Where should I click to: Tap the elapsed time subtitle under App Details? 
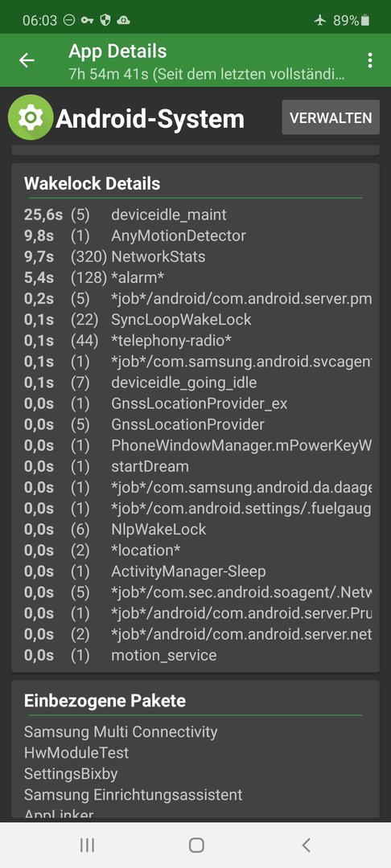pyautogui.click(x=207, y=74)
